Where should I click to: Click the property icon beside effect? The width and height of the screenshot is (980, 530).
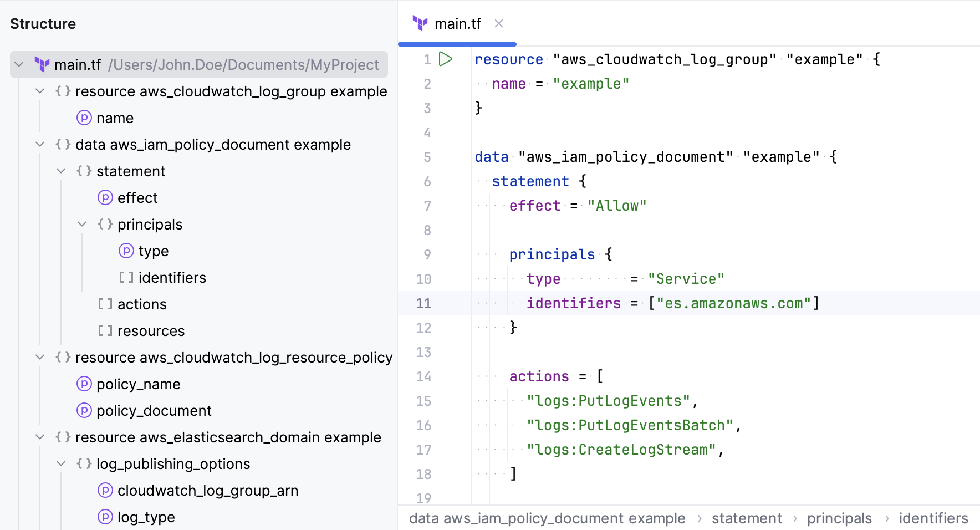pos(105,197)
